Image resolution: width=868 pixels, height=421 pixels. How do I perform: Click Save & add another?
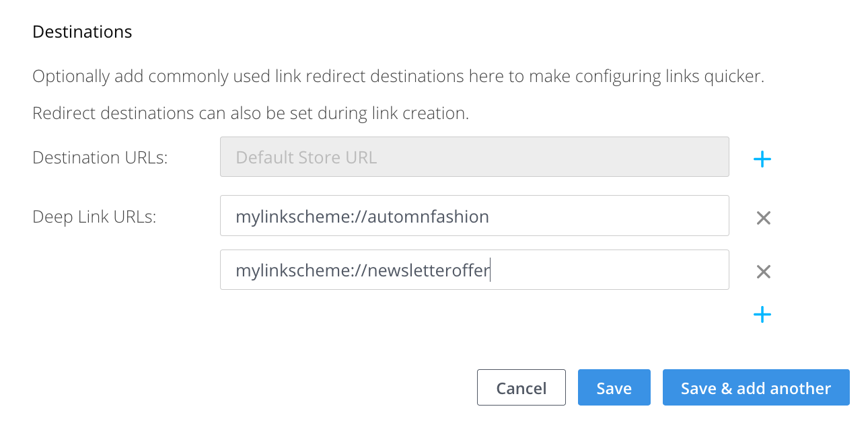tap(756, 388)
